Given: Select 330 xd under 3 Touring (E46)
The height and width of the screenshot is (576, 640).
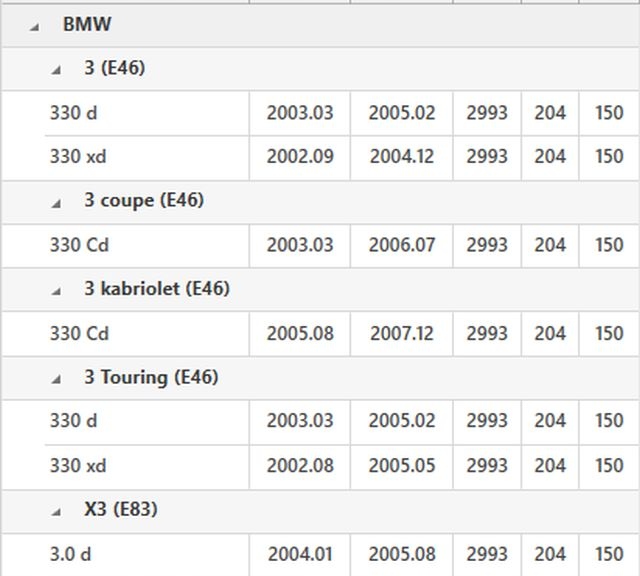Looking at the screenshot, I should pos(78,466).
